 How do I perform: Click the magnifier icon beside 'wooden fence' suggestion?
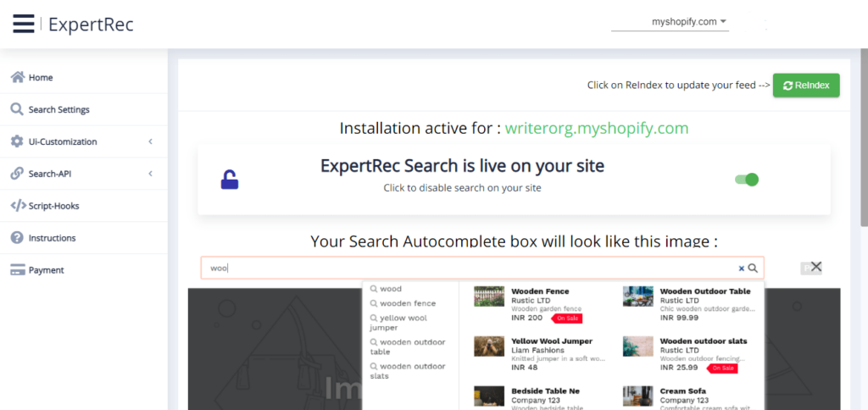[x=374, y=303]
